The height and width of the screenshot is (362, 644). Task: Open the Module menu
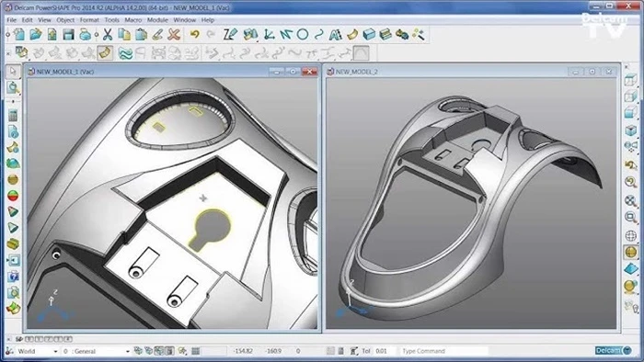[x=157, y=19]
